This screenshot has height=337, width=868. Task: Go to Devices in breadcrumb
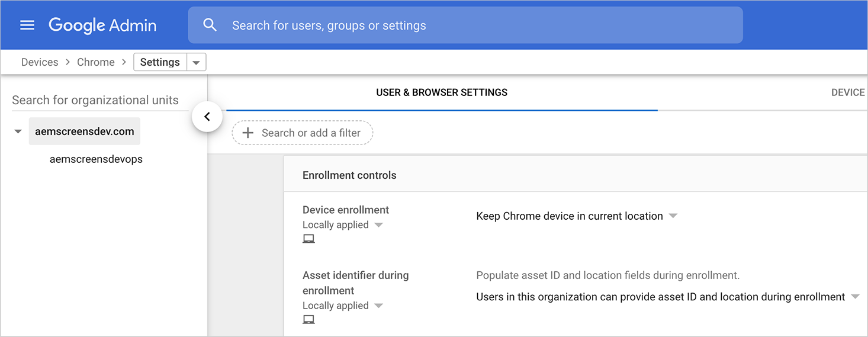(40, 62)
